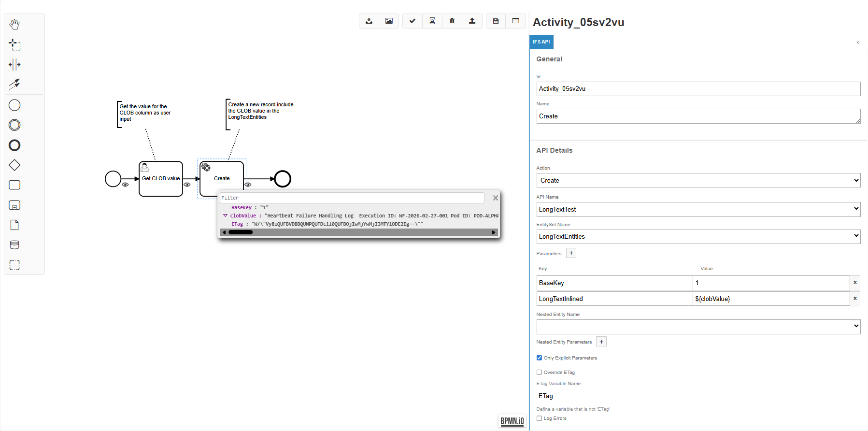Viewport: 868px width, 431px height.
Task: Open the API Name dropdown
Action: (x=698, y=209)
